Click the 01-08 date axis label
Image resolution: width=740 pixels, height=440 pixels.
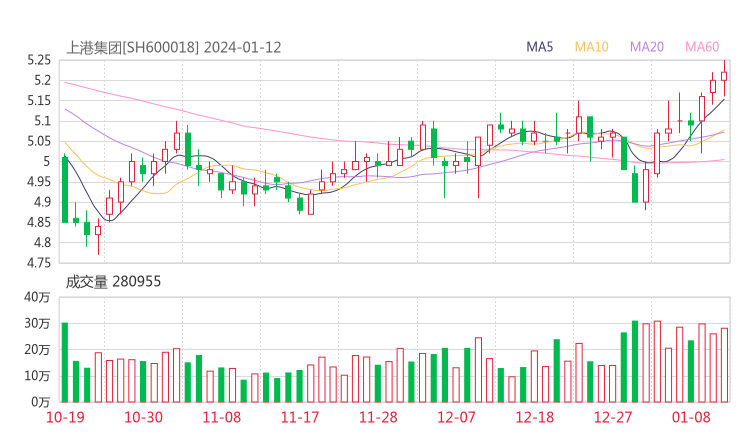point(691,417)
